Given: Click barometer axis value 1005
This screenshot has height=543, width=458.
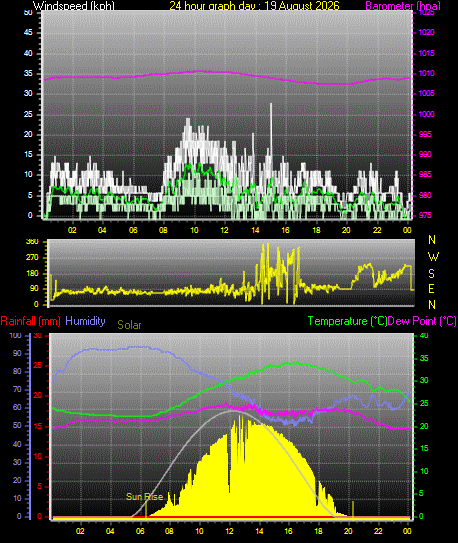Looking at the screenshot, I should (x=426, y=94).
